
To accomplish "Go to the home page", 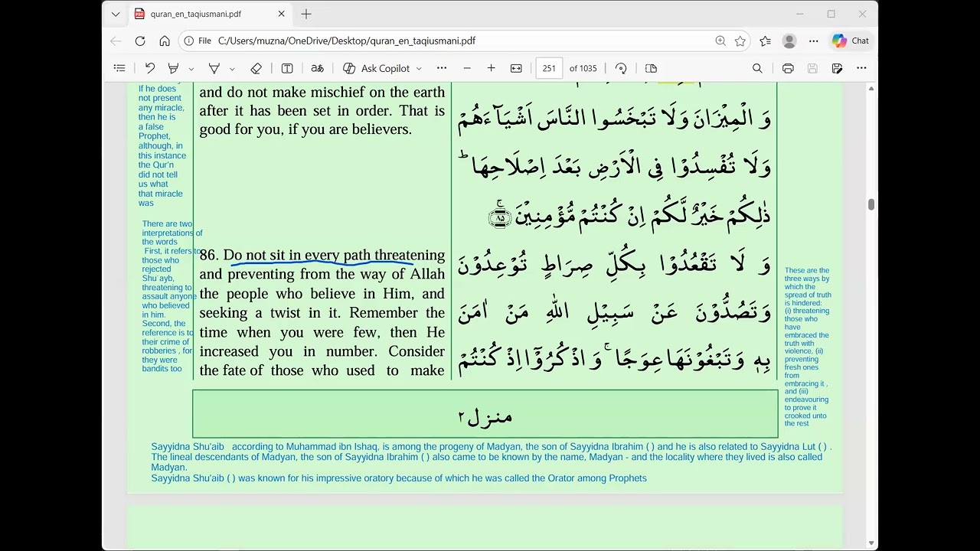I will click(165, 41).
